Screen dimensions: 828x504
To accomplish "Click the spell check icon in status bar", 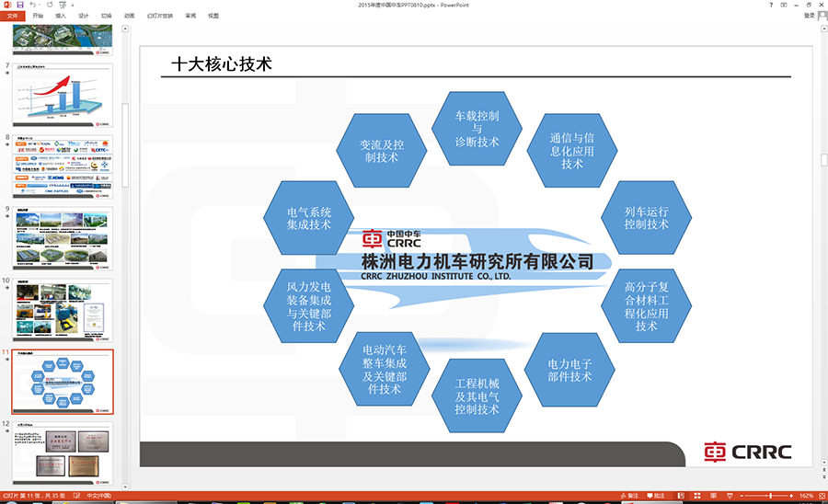I will (76, 496).
